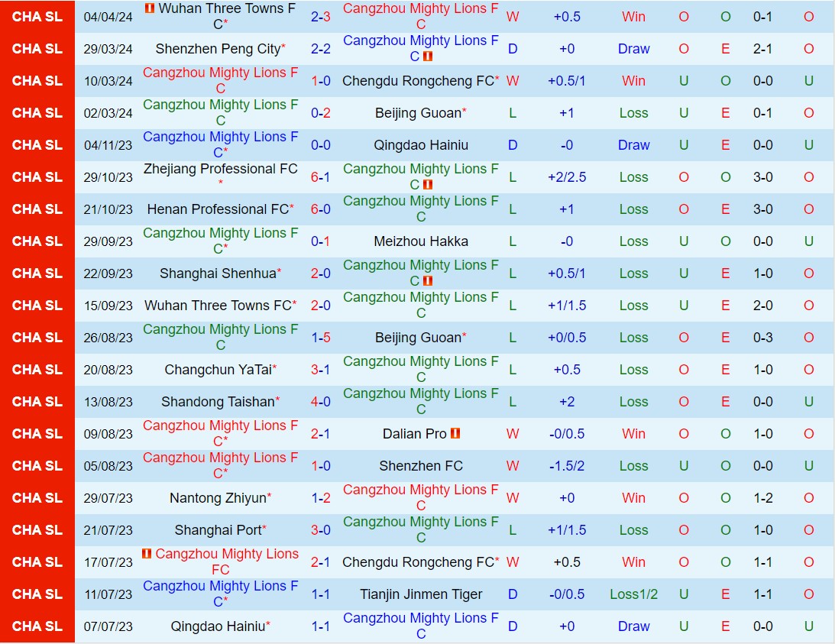This screenshot has width=835, height=644.
Task: Open Wuhan Three Towns FC on 15/09/23
Action: (218, 306)
